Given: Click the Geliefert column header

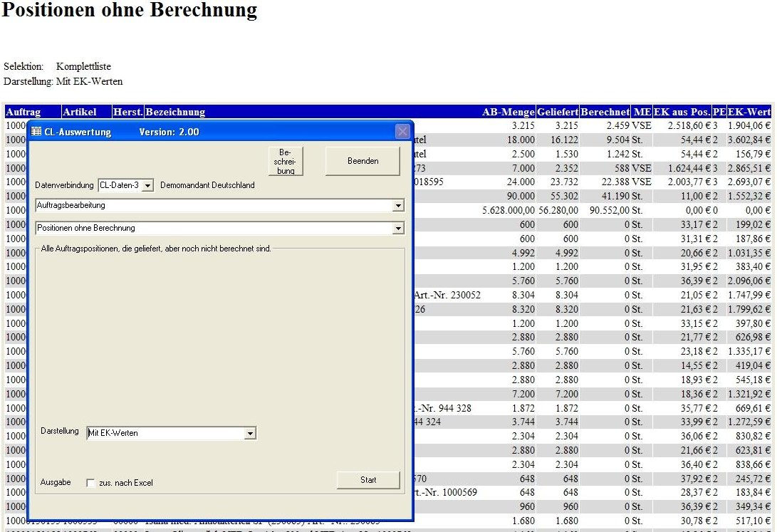Looking at the screenshot, I should tap(558, 112).
